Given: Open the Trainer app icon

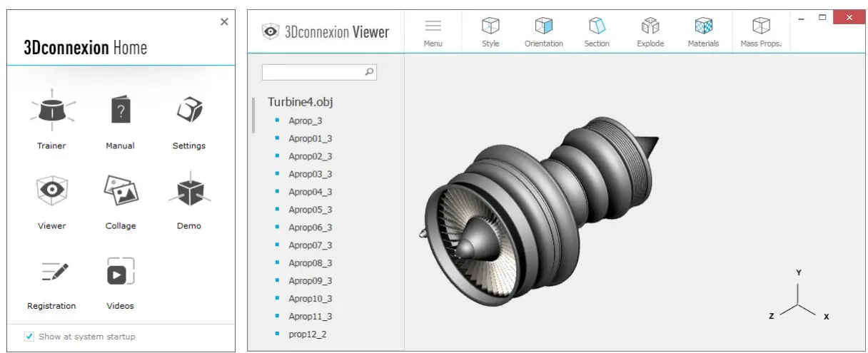Looking at the screenshot, I should (52, 111).
